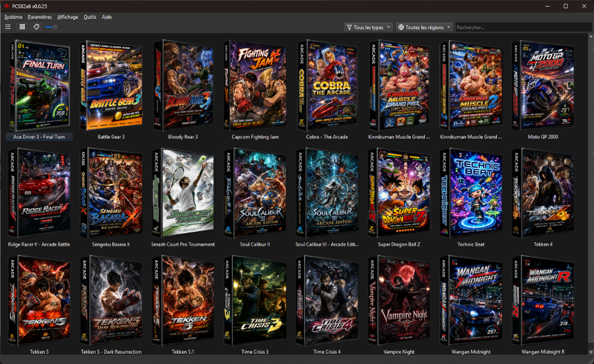Click the 'Technic Beat' title label

point(471,244)
